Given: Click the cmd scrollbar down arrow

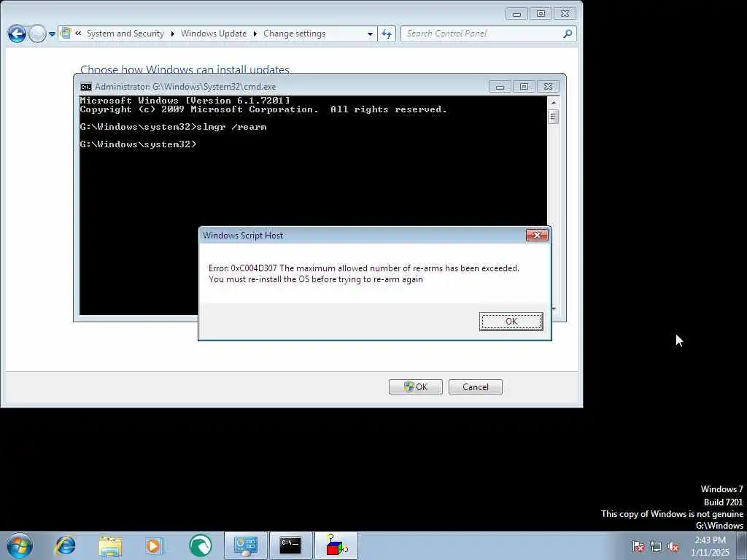Looking at the screenshot, I should (x=554, y=309).
